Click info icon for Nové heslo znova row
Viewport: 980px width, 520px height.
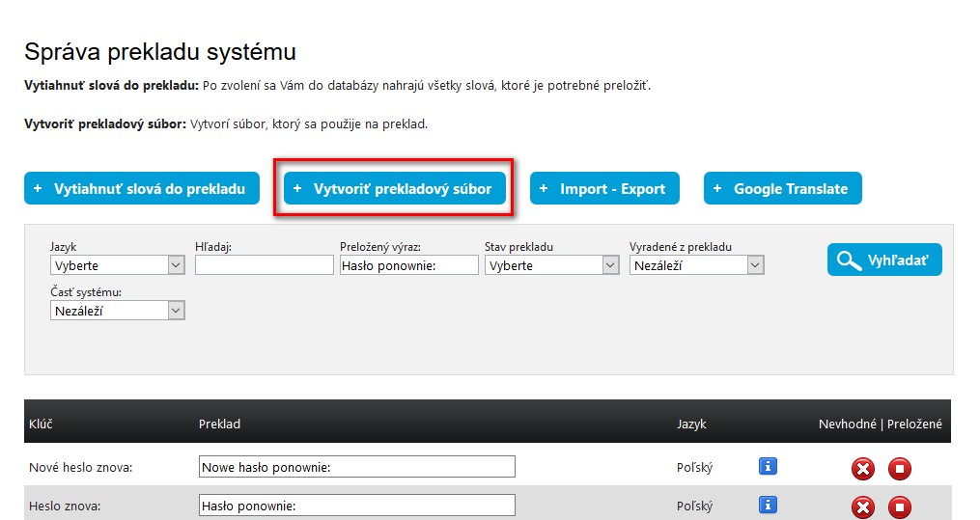tap(768, 467)
